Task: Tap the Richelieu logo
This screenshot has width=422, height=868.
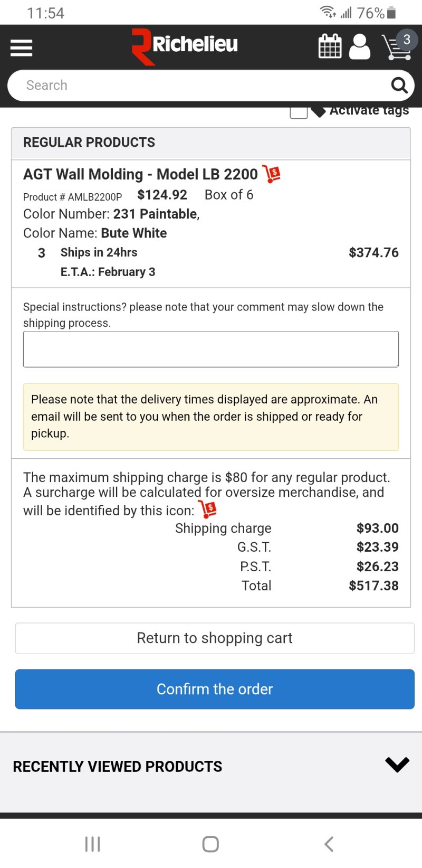Action: coord(185,45)
